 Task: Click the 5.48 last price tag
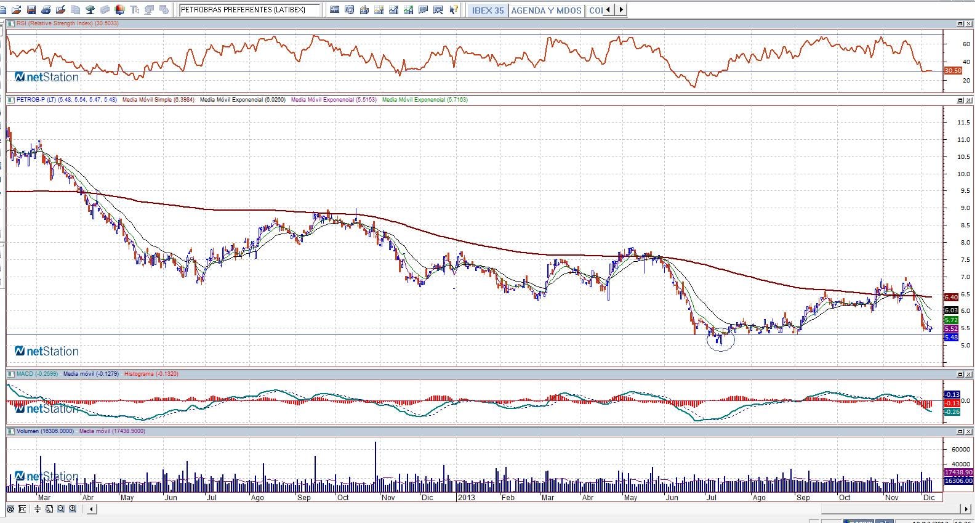pyautogui.click(x=951, y=338)
